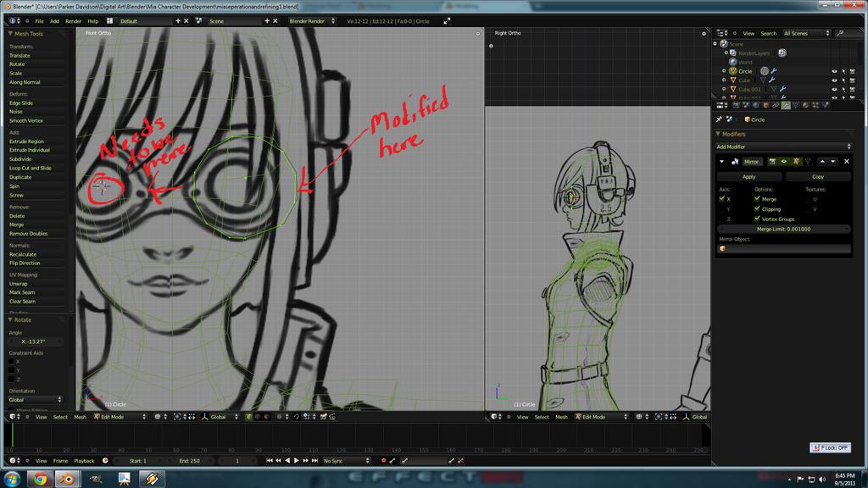Screen dimensions: 868x488
Task: Toggle Mirror modifier render camera icon
Action: pos(772,162)
